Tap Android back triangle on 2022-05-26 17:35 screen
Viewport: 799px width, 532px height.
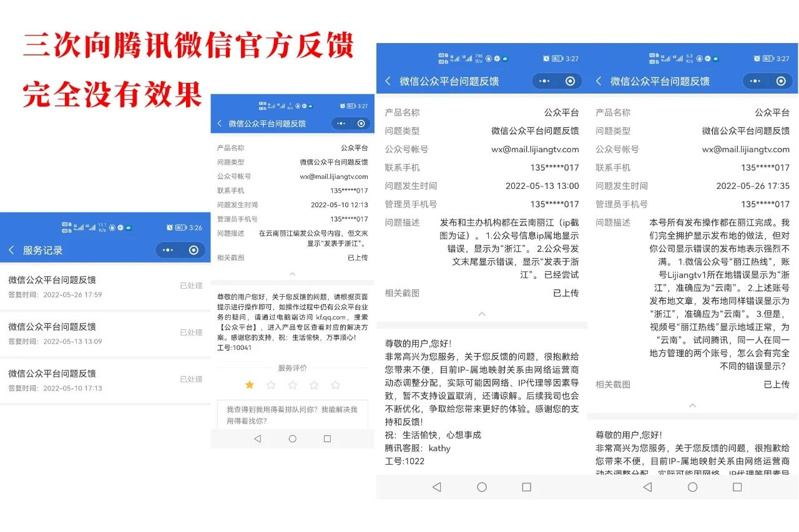647,487
